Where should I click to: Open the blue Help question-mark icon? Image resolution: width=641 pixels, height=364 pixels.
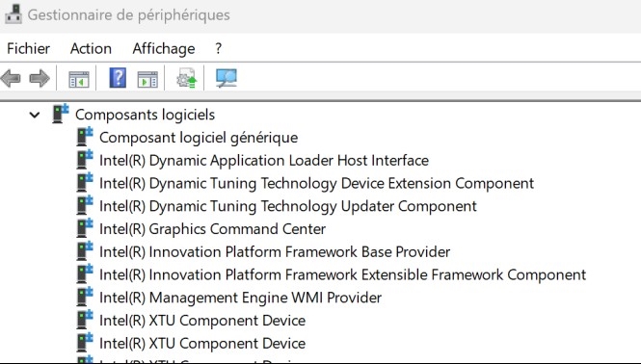pos(118,78)
